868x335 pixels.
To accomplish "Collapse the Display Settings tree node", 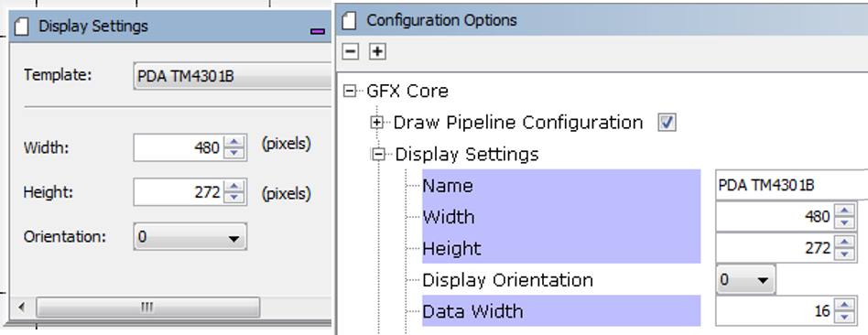I will 379,154.
